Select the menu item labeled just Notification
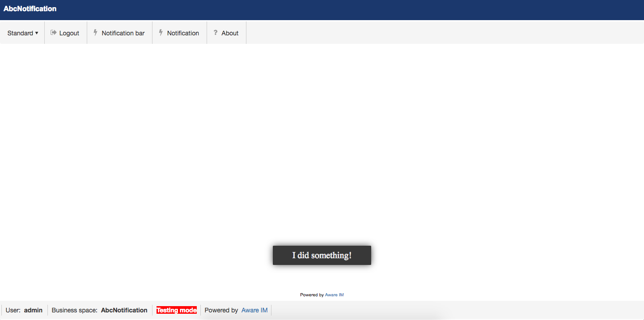This screenshot has width=644, height=320. pyautogui.click(x=179, y=33)
